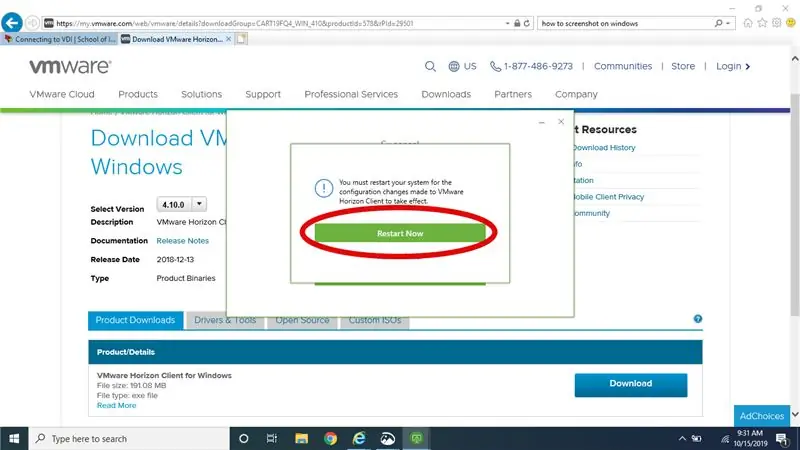Click the VMware logo
800x450 pixels.
[x=70, y=66]
